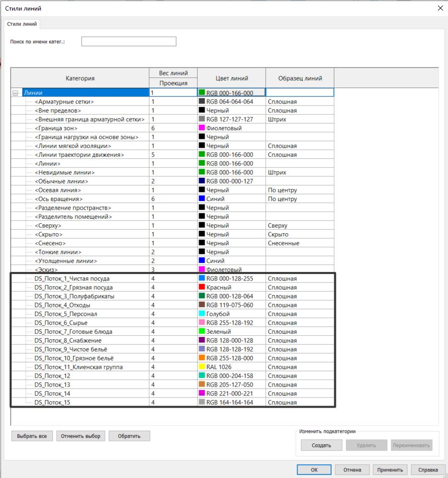Open help via the Справка button
Image resolution: width=448 pixels, height=478 pixels.
click(428, 469)
